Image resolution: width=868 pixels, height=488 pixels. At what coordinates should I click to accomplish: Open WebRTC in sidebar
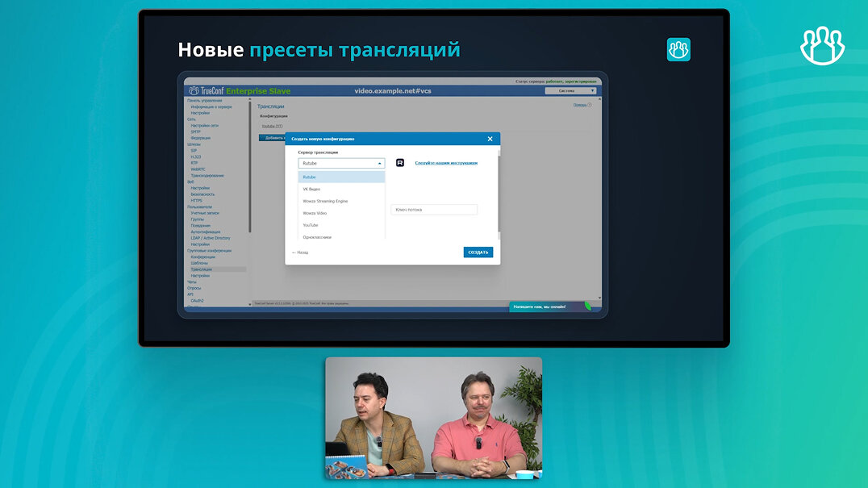(x=198, y=169)
